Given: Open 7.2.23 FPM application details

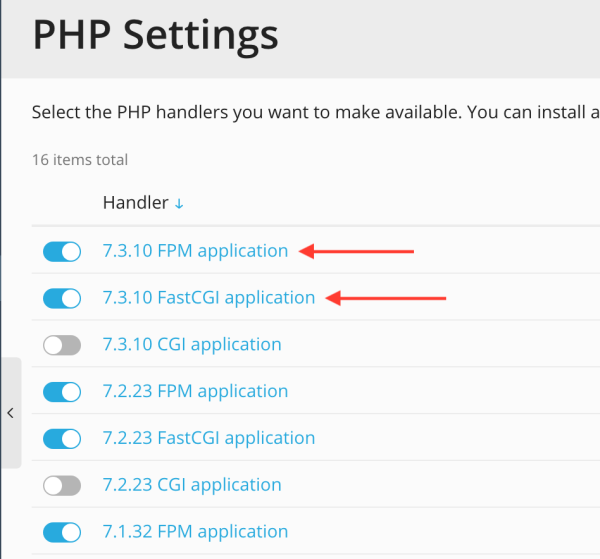Looking at the screenshot, I should pos(195,391).
